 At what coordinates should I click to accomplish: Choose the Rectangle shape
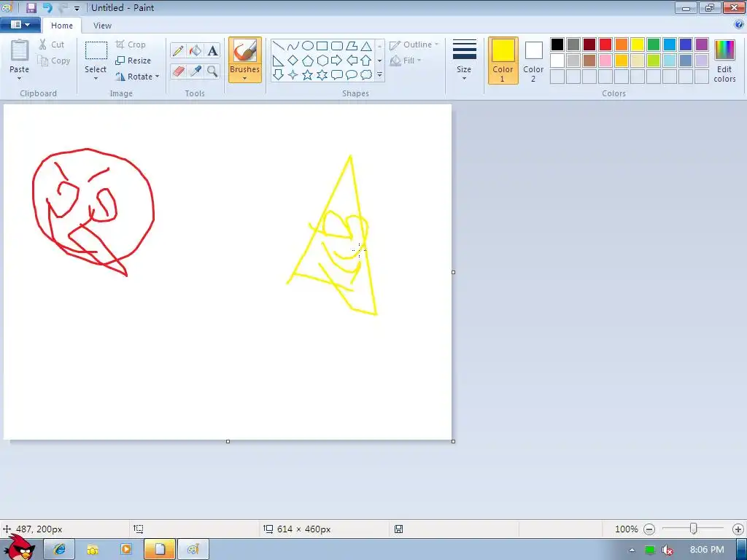pos(322,46)
